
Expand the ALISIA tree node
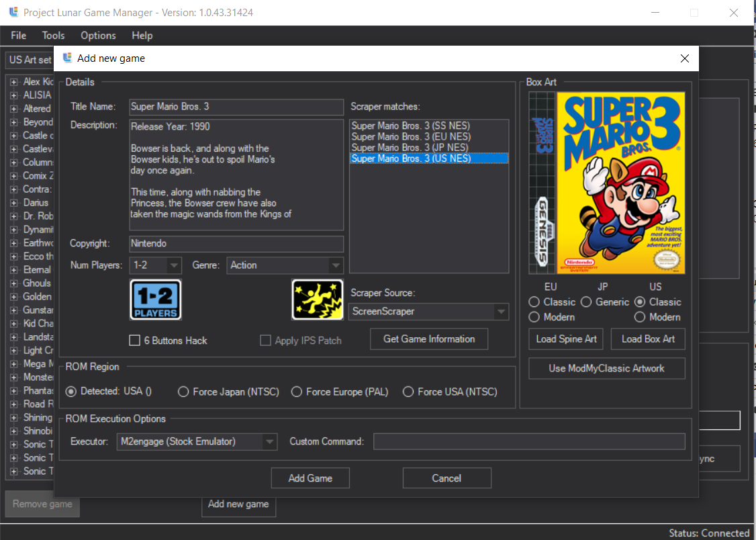coord(14,95)
